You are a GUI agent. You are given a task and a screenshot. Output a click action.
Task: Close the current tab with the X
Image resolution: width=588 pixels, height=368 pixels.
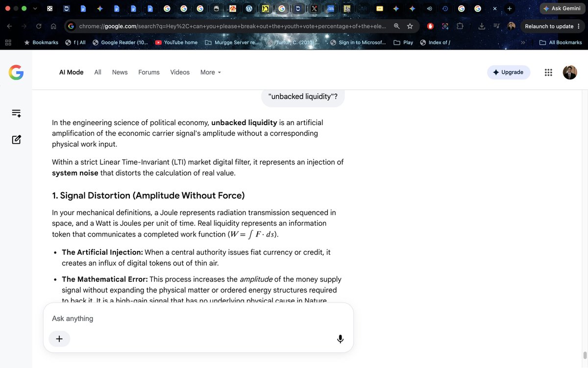pos(494,8)
